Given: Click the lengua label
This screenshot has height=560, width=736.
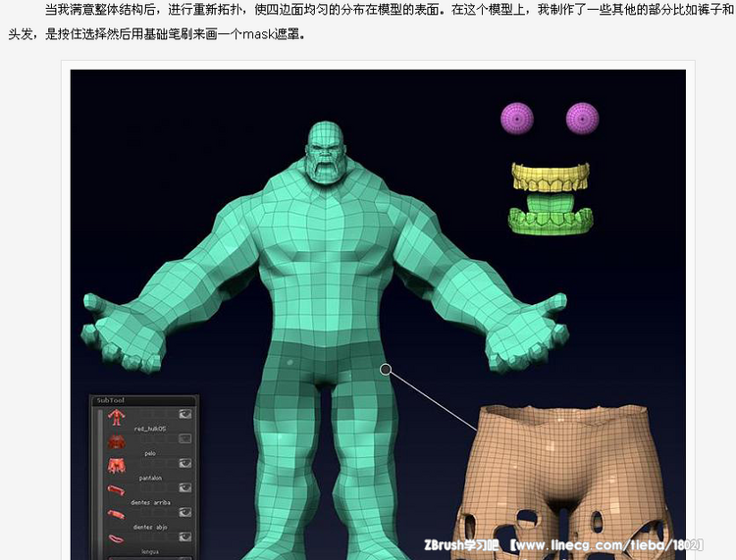Looking at the screenshot, I should coord(150,552).
